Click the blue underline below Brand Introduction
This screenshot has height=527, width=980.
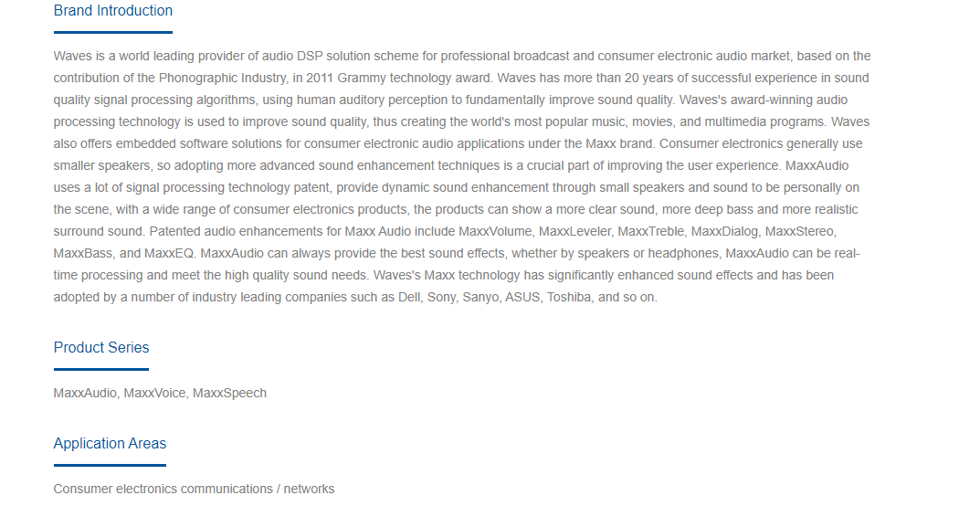pos(113,32)
